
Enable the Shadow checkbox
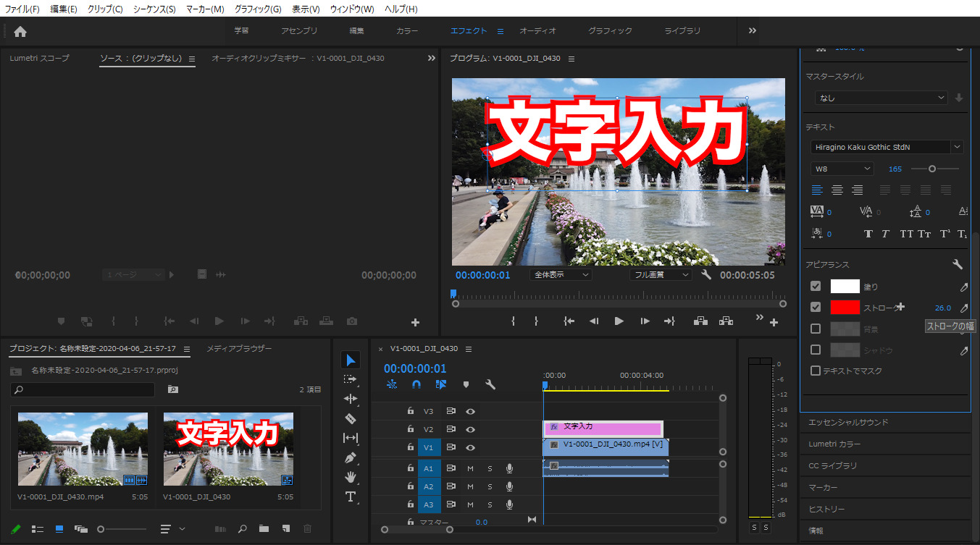(x=816, y=350)
